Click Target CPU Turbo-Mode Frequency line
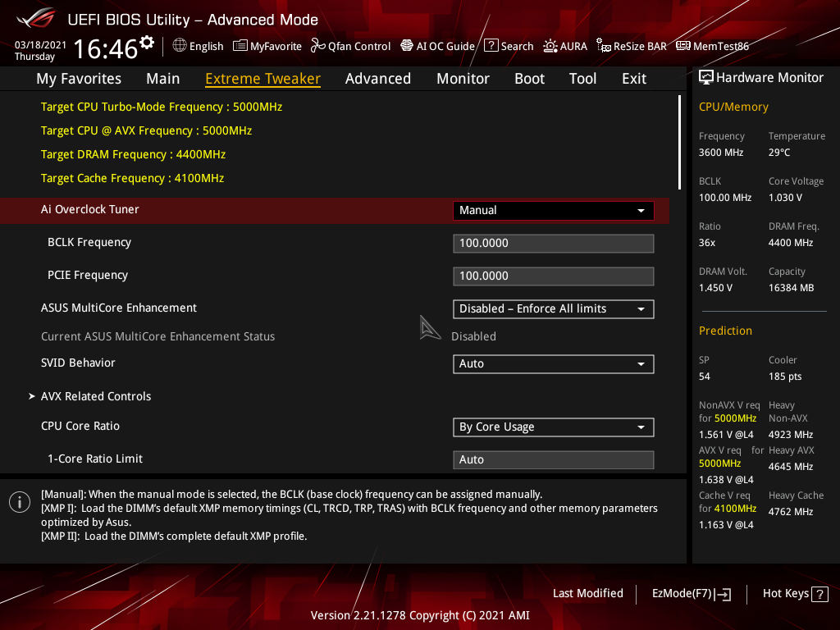This screenshot has width=840, height=630. point(162,107)
